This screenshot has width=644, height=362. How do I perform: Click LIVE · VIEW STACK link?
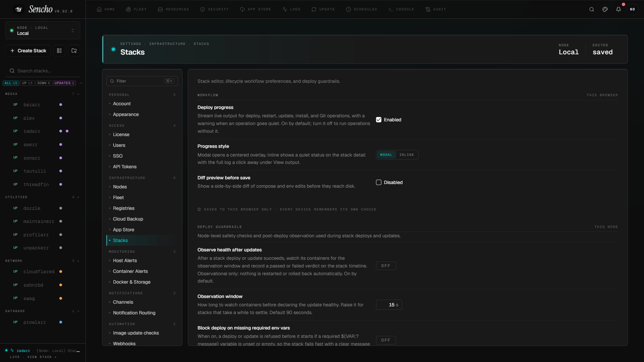33,357
